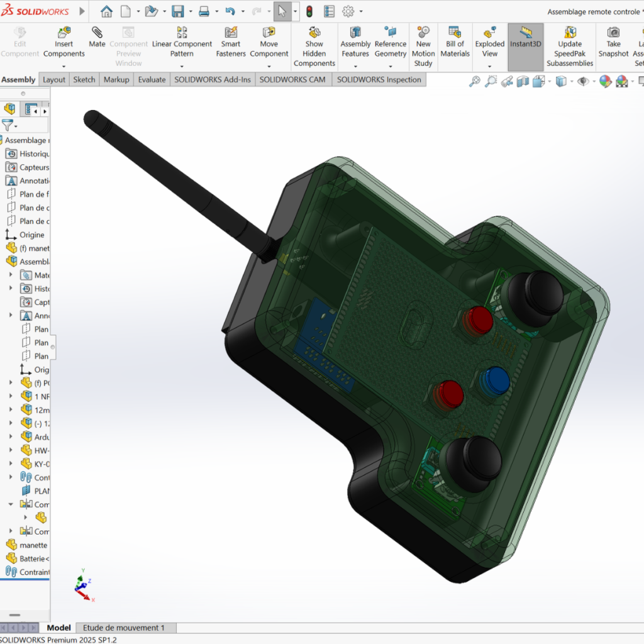Switch to Etude de mouvement 1 tab
Viewport: 644px width, 644px height.
(x=124, y=628)
